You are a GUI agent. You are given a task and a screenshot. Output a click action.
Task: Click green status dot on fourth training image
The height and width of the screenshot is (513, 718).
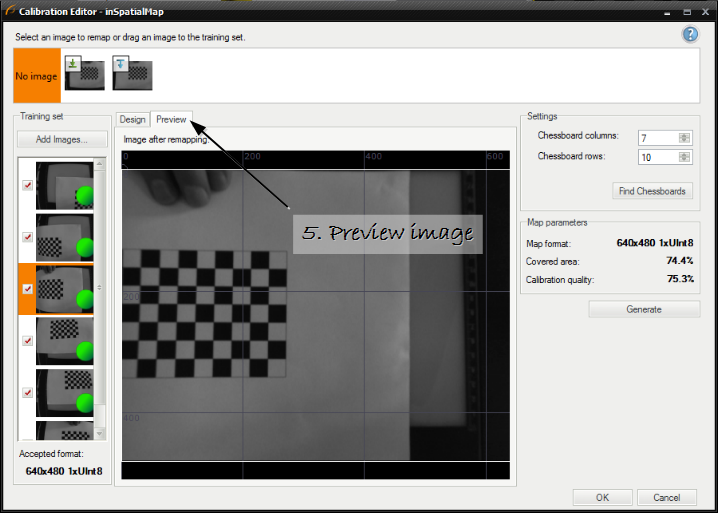coord(85,352)
